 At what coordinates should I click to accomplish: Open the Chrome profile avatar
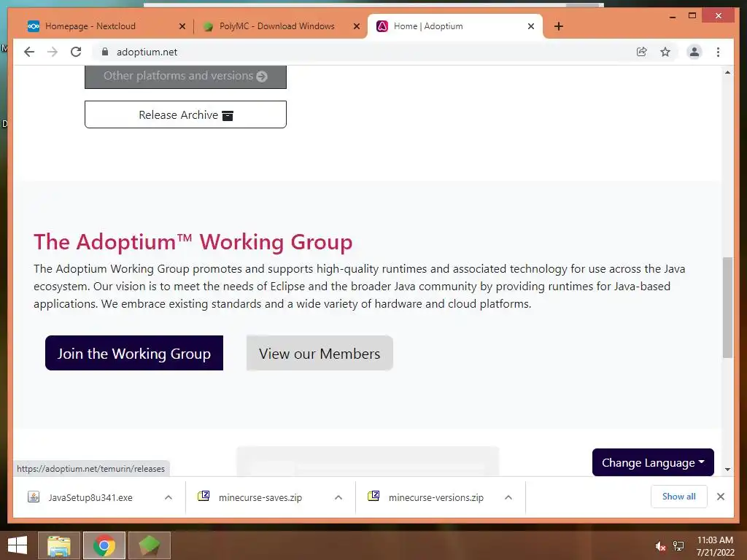point(694,52)
